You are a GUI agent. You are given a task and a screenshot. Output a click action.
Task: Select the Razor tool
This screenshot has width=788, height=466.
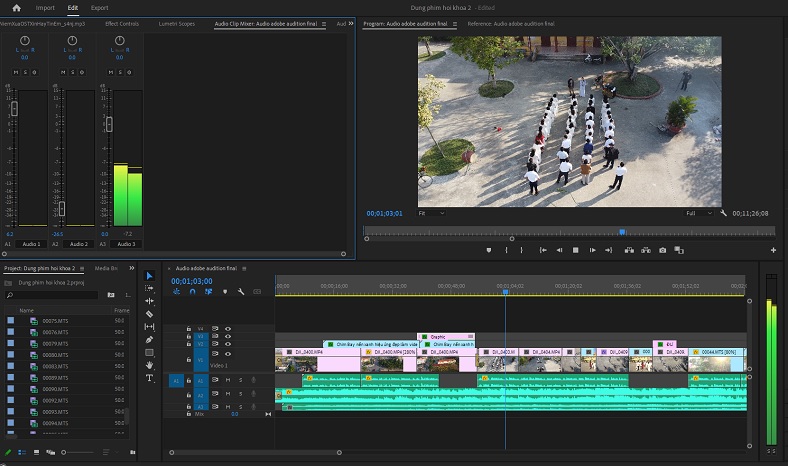pos(150,314)
